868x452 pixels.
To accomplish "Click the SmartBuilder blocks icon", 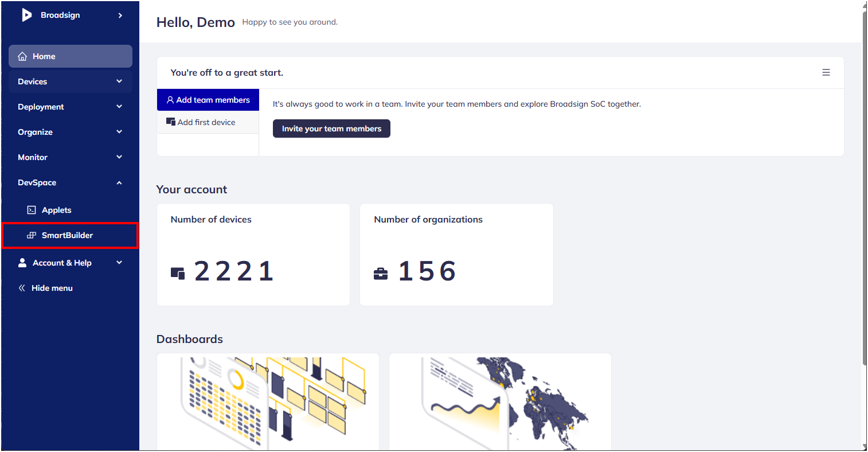I will click(32, 236).
